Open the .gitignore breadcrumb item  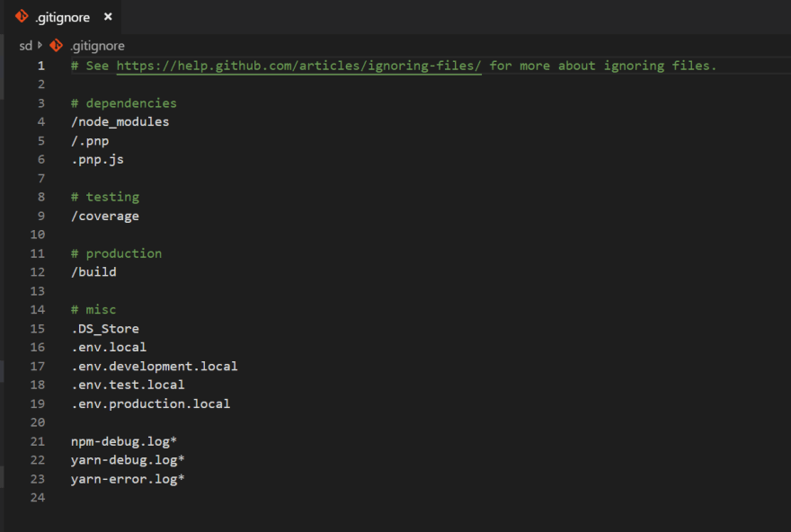tap(97, 46)
